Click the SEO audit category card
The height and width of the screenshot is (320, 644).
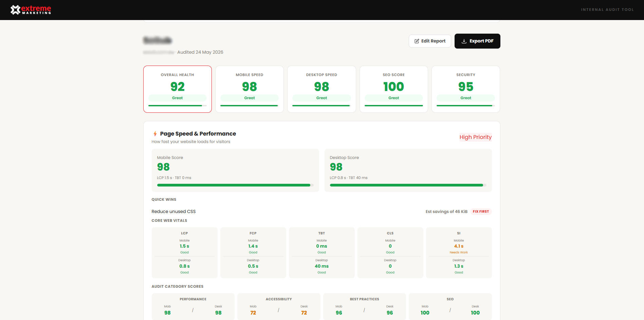click(x=450, y=306)
